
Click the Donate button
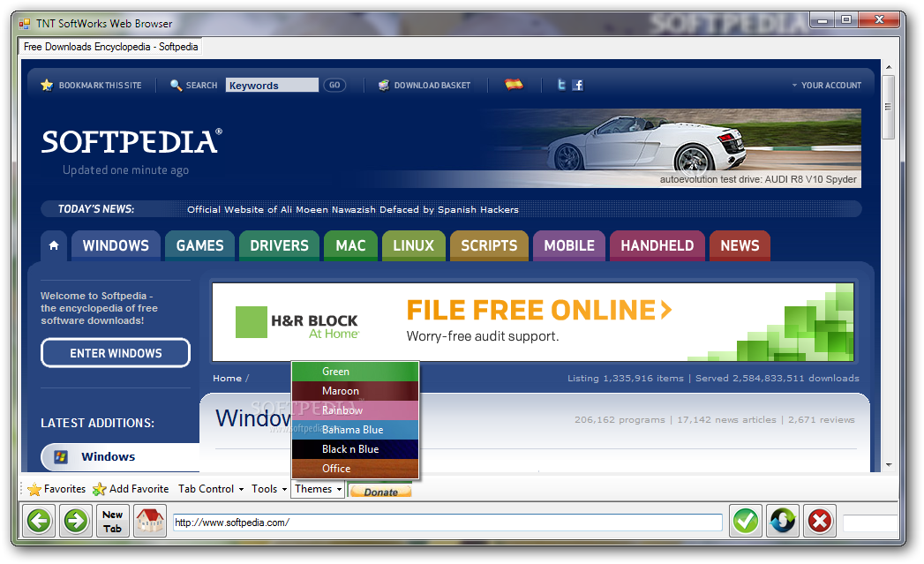(380, 492)
